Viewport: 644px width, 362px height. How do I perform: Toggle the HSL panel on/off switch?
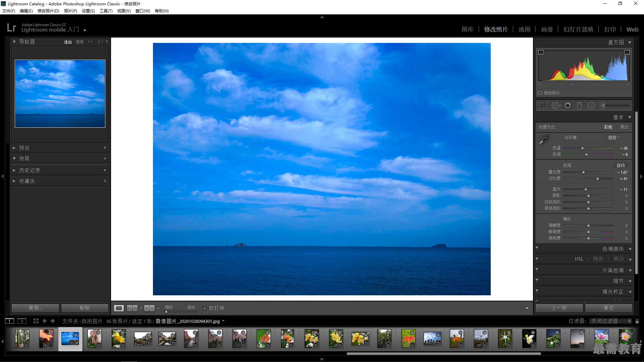coord(537,259)
